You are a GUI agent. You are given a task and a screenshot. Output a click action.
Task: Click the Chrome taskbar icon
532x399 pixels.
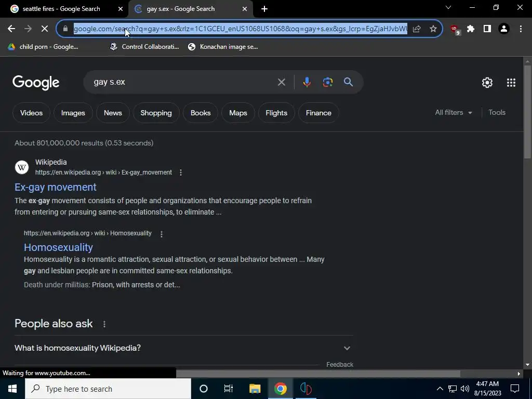[280, 389]
